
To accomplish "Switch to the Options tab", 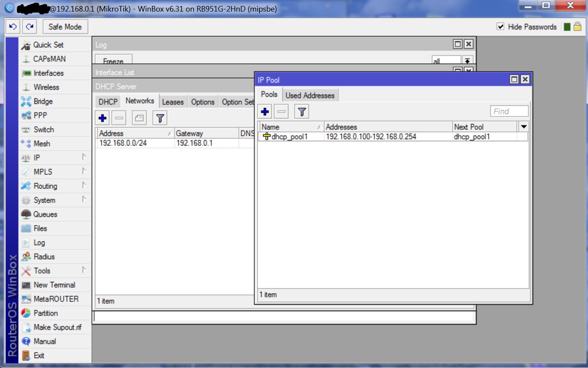I will tap(203, 102).
